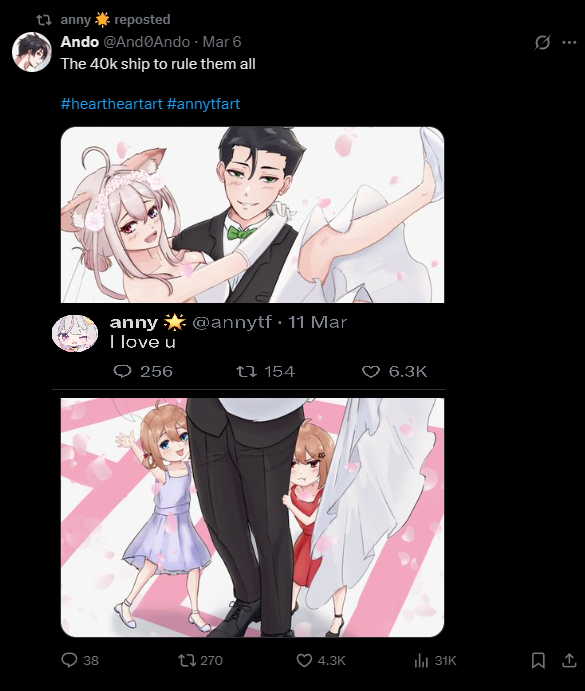Click the repost icon beside anny reposted

(x=44, y=20)
